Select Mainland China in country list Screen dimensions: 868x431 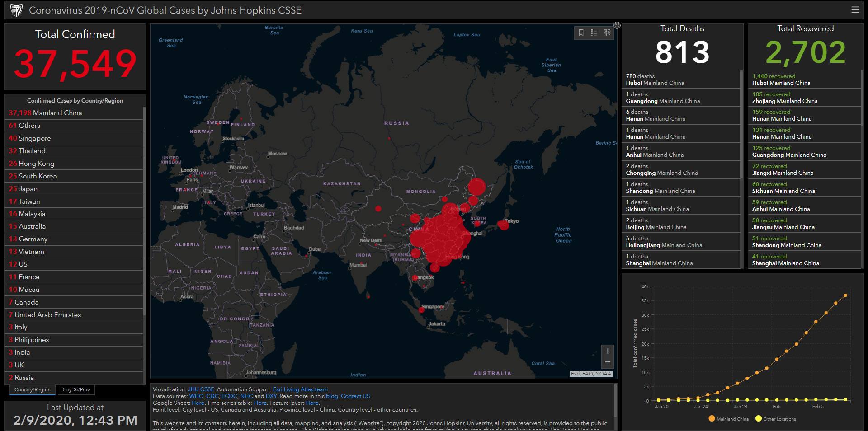tap(74, 113)
